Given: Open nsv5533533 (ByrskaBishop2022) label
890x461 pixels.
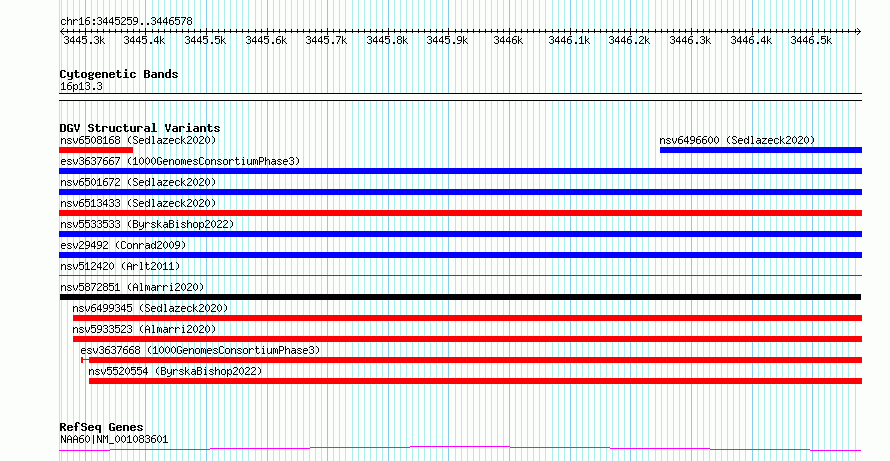Looking at the screenshot, I should 147,224.
